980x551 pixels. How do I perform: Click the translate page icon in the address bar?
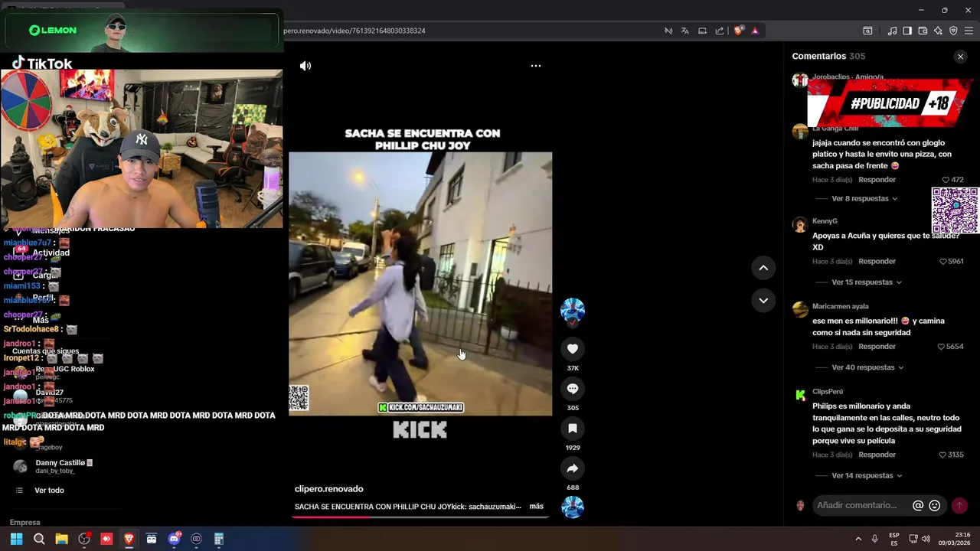click(684, 31)
